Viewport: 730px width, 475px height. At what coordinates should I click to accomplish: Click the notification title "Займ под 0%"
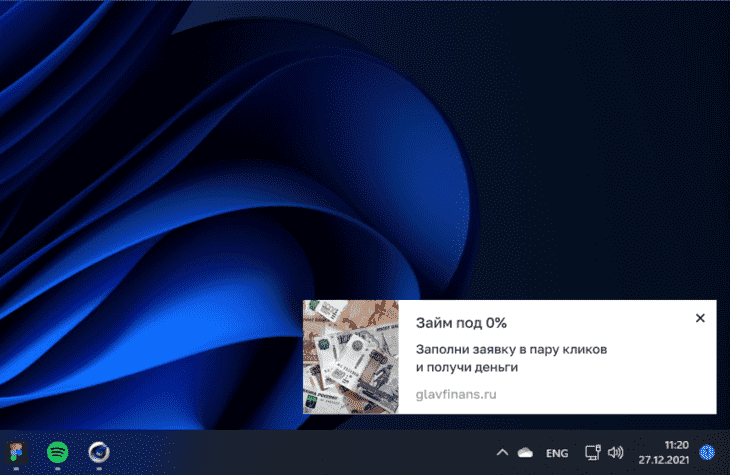point(461,323)
